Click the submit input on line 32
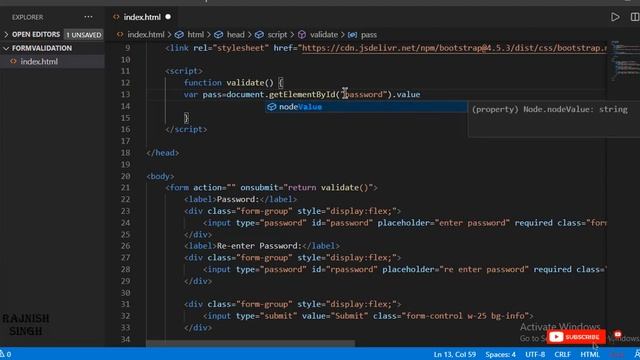This screenshot has height=360, width=640. (368, 316)
